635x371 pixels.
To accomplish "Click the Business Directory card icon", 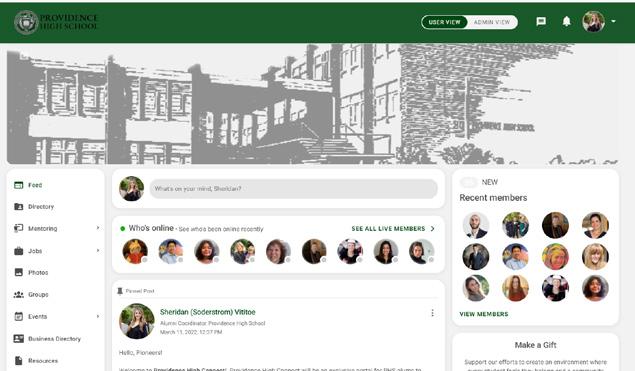I will pyautogui.click(x=19, y=339).
